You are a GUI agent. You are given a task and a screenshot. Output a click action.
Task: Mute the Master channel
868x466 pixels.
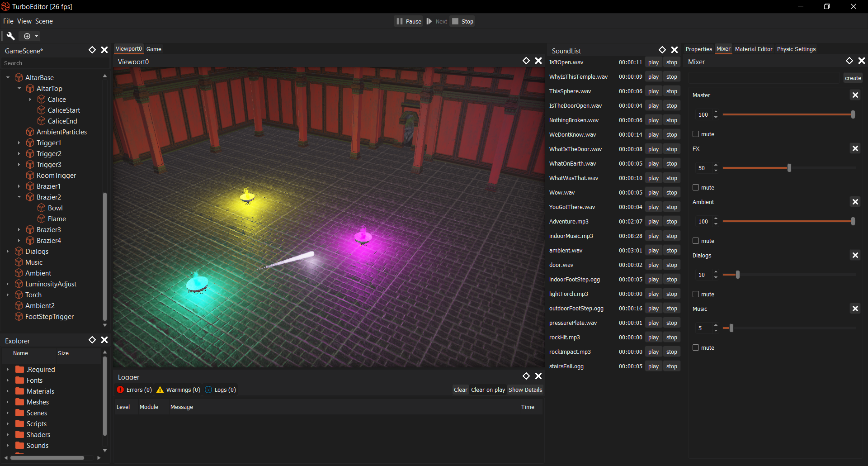coord(696,134)
